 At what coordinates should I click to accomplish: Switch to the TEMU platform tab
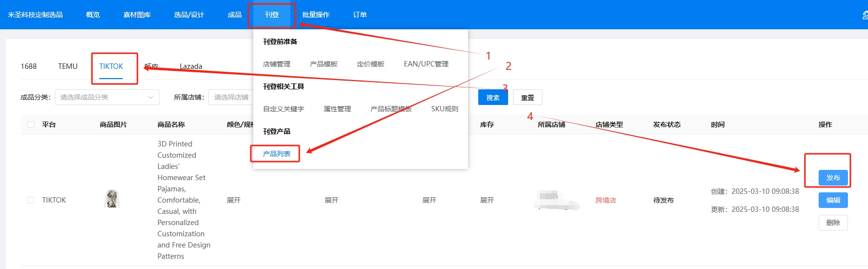67,66
